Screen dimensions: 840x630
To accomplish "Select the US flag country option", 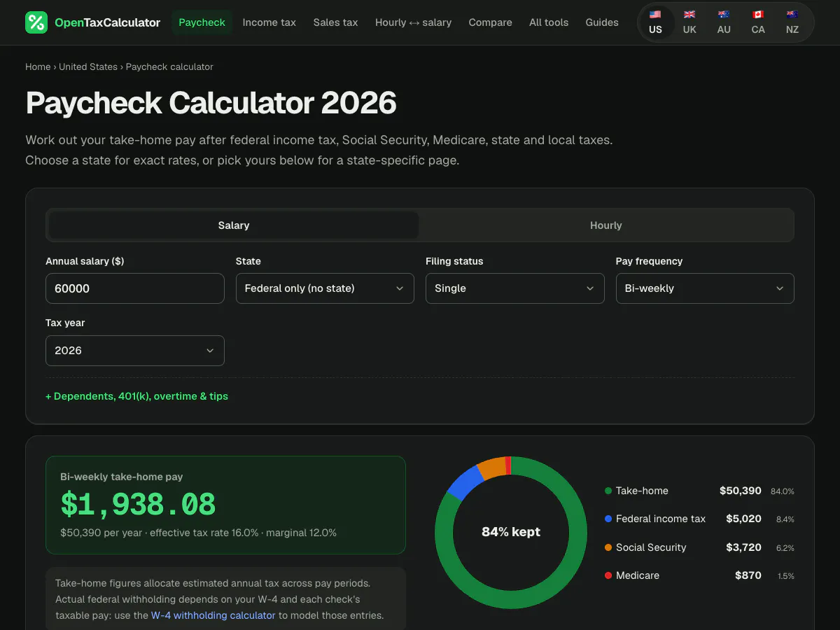I will [655, 22].
